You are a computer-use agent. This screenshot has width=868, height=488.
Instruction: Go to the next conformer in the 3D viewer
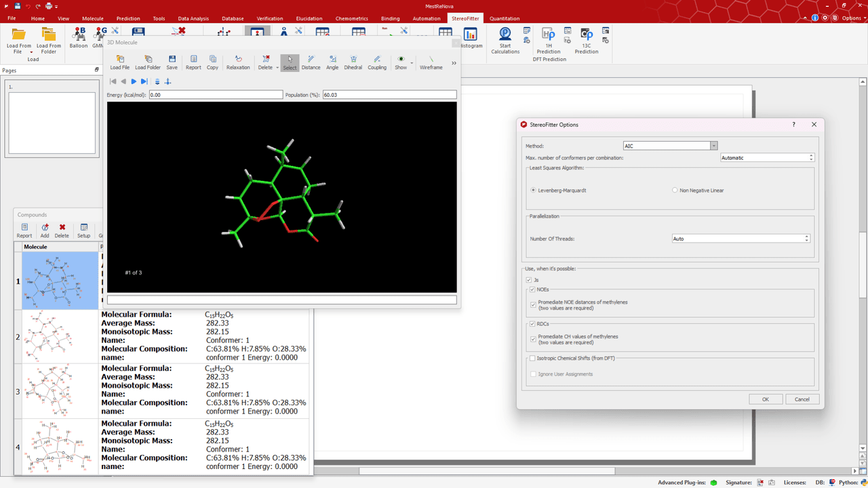tap(134, 81)
